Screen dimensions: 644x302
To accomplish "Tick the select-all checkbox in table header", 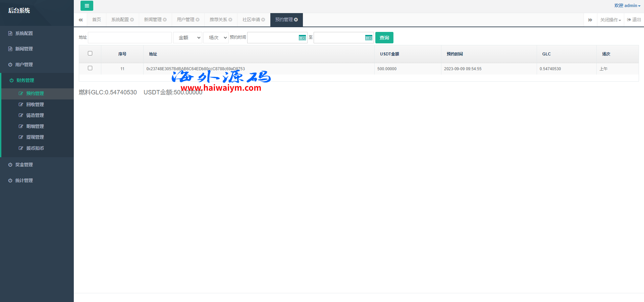I will point(90,53).
